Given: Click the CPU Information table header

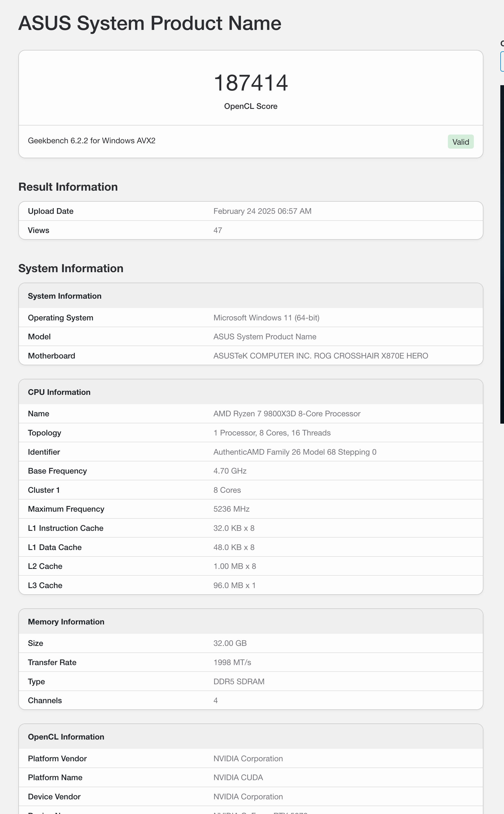Looking at the screenshot, I should coord(251,392).
